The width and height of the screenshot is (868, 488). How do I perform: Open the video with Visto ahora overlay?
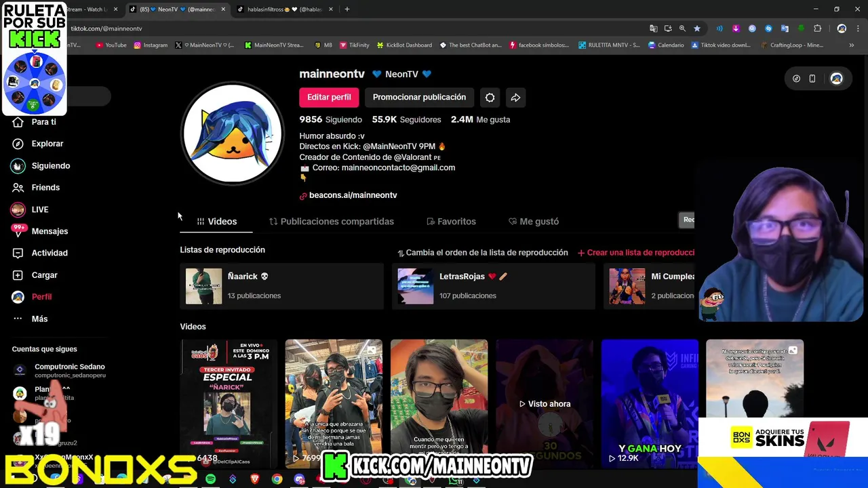click(544, 404)
